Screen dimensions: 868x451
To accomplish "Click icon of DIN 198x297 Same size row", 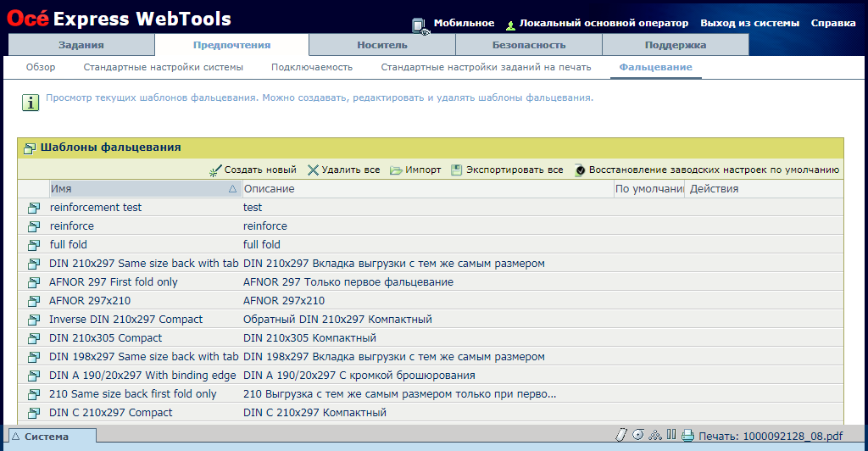I will 34,357.
